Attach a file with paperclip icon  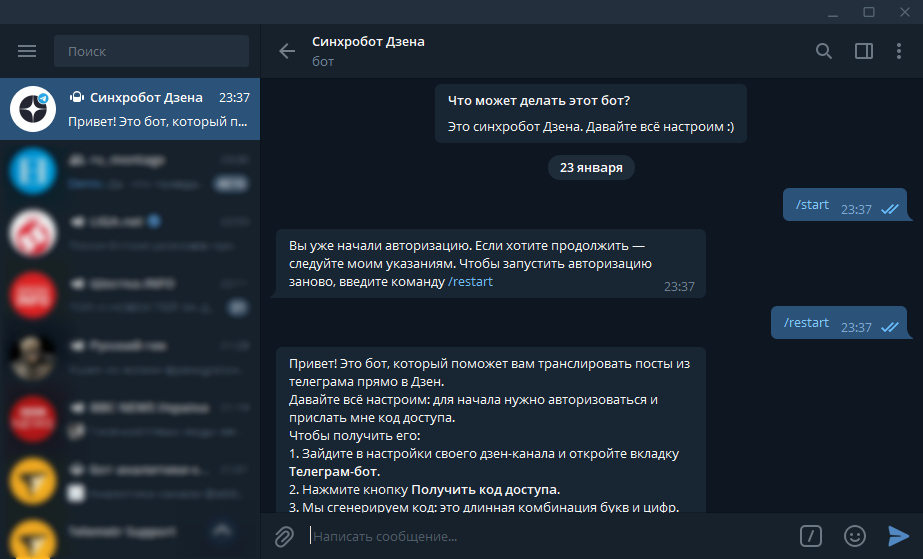284,536
